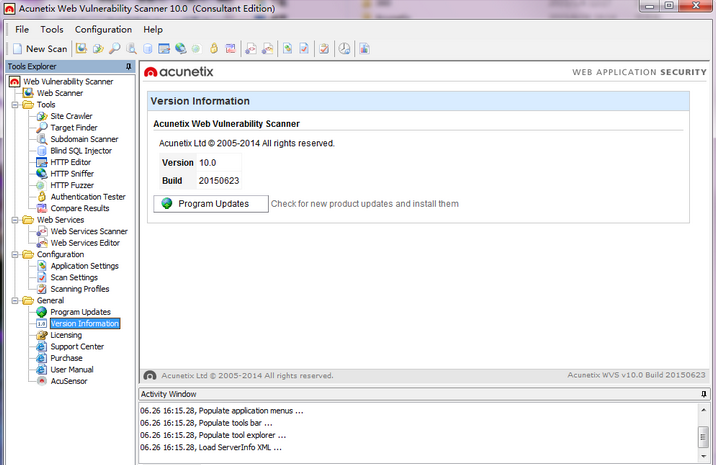Open the Reporter toolbar icon

tap(364, 48)
